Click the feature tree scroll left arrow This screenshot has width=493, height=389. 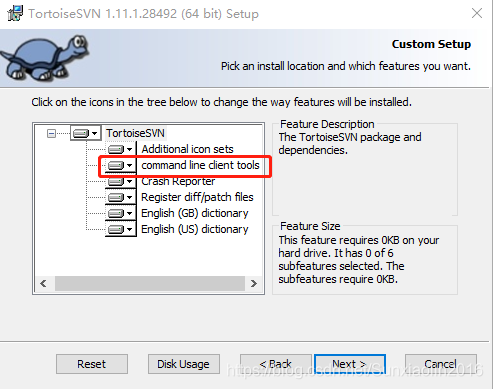(43, 283)
